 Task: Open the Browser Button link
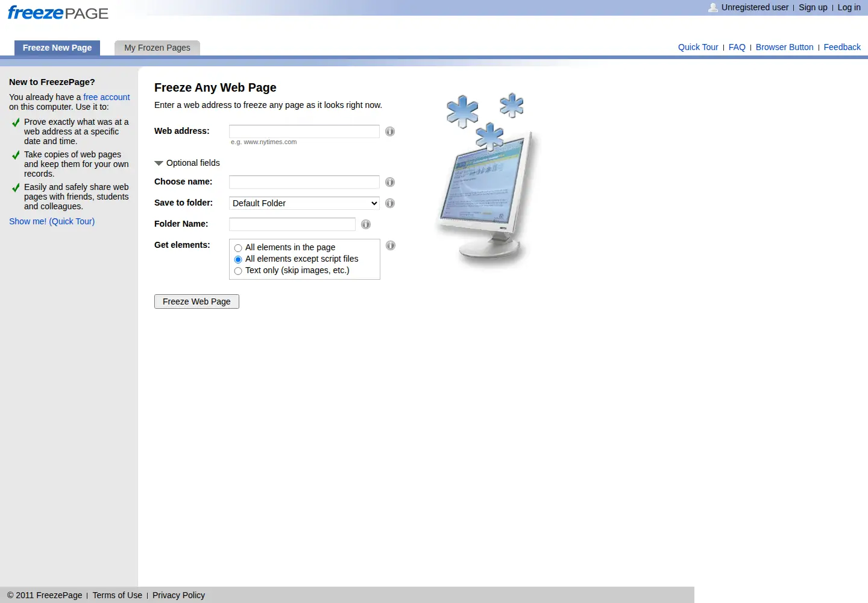(784, 47)
